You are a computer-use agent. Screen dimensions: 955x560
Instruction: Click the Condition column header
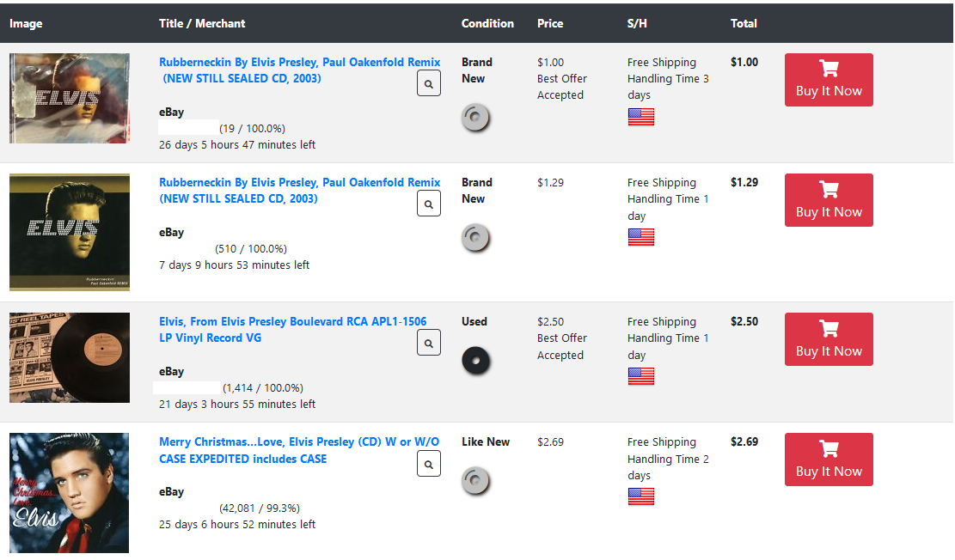487,24
